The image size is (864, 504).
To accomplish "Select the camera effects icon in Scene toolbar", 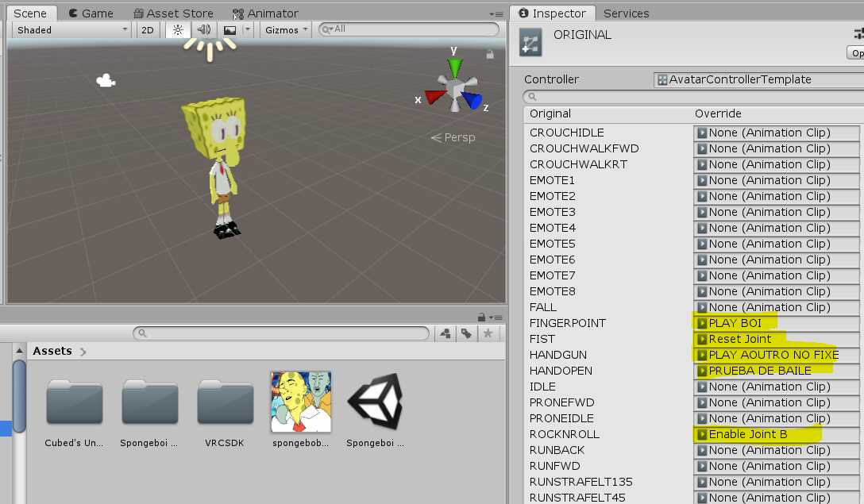I will click(229, 29).
